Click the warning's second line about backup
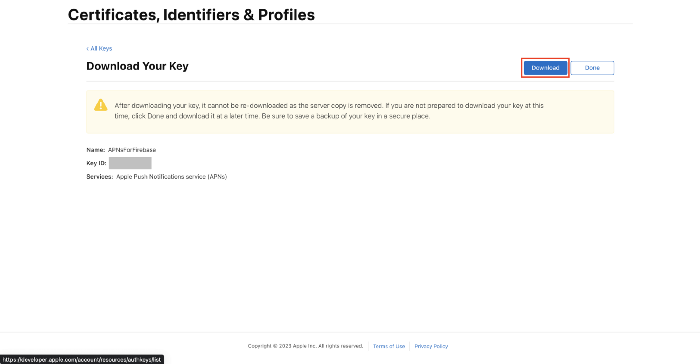This screenshot has height=364, width=700. point(272,116)
